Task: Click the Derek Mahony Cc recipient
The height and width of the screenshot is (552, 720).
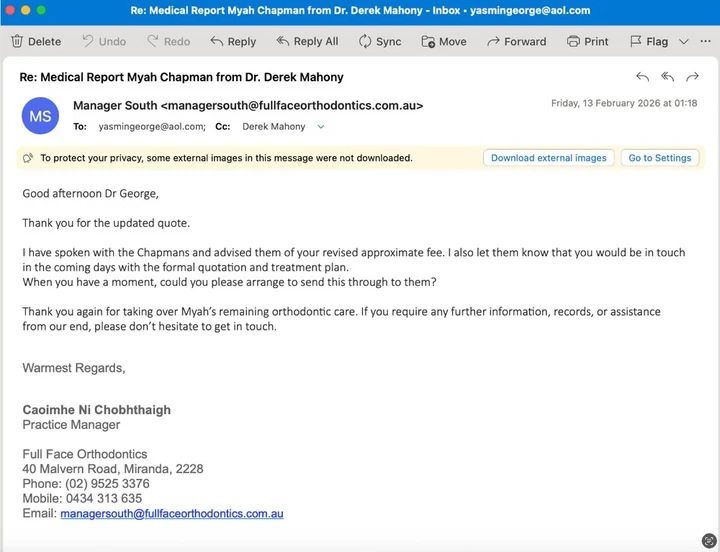Action: [274, 127]
